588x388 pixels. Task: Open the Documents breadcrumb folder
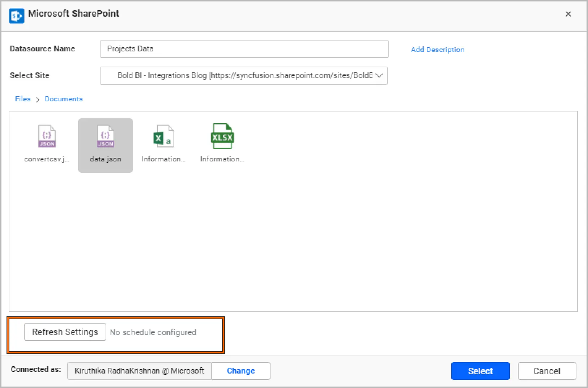pyautogui.click(x=64, y=99)
